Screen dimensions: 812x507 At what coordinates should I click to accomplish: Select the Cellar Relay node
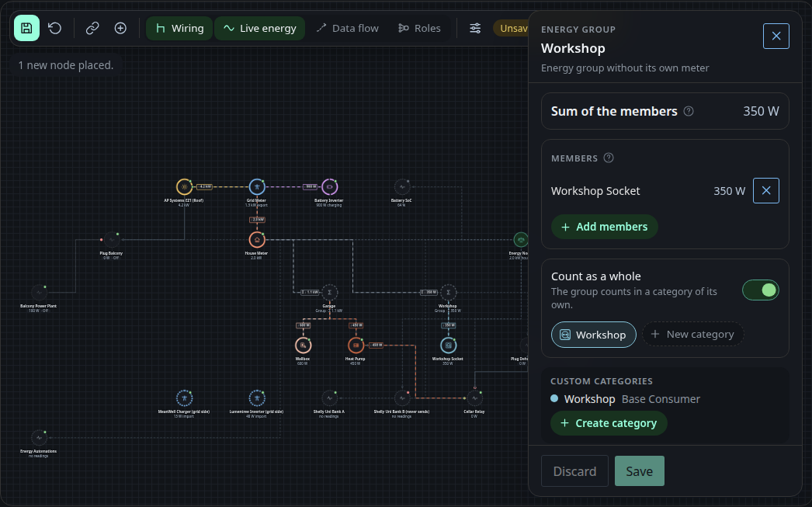pos(474,398)
